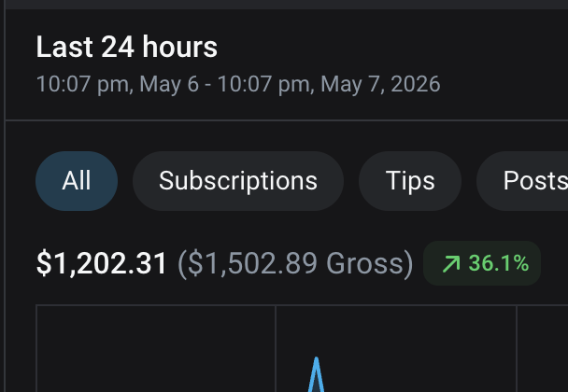Switch to the Subscriptions filter
Screen dimensions: 568x392
coord(238,181)
